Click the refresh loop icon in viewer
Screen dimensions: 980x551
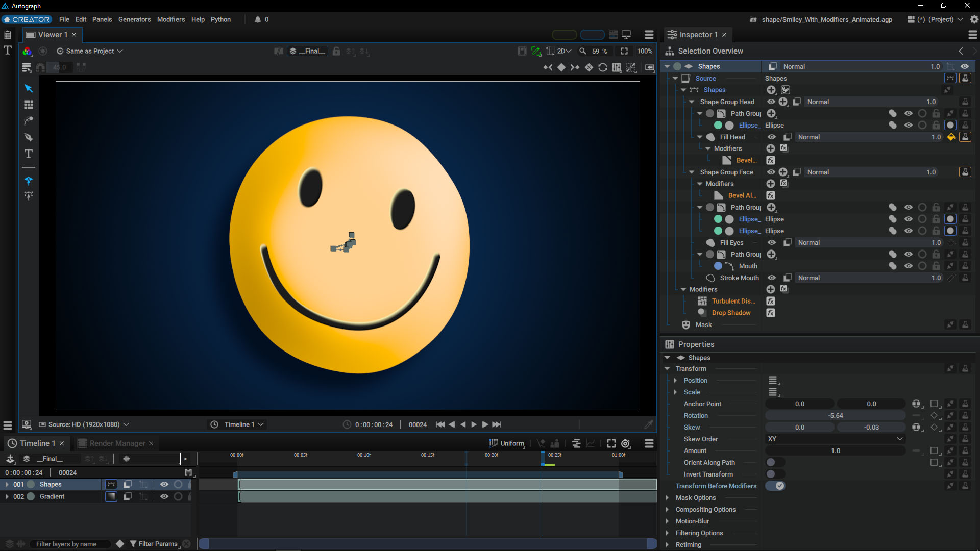coord(603,67)
